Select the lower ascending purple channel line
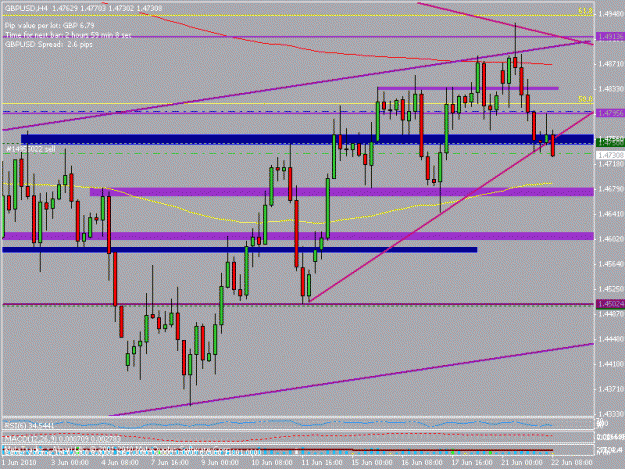The width and height of the screenshot is (625, 469). [x=351, y=380]
